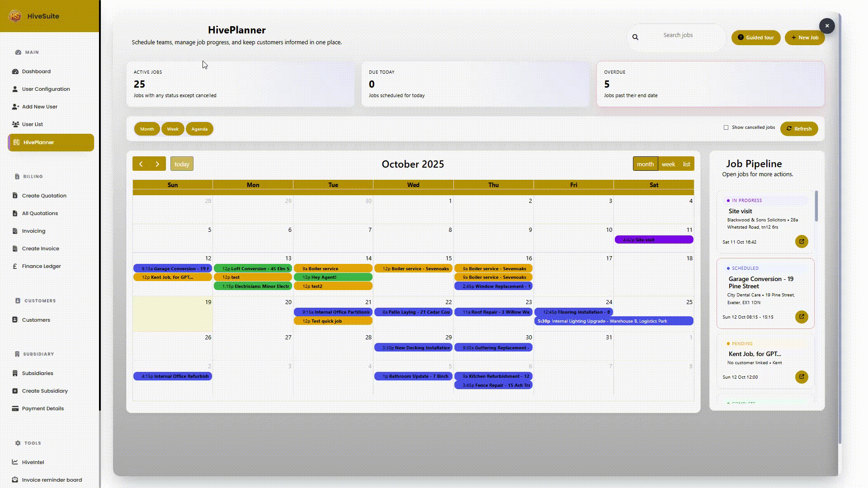868x488 pixels.
Task: Open the Dashboard from the sidebar
Action: (x=36, y=71)
